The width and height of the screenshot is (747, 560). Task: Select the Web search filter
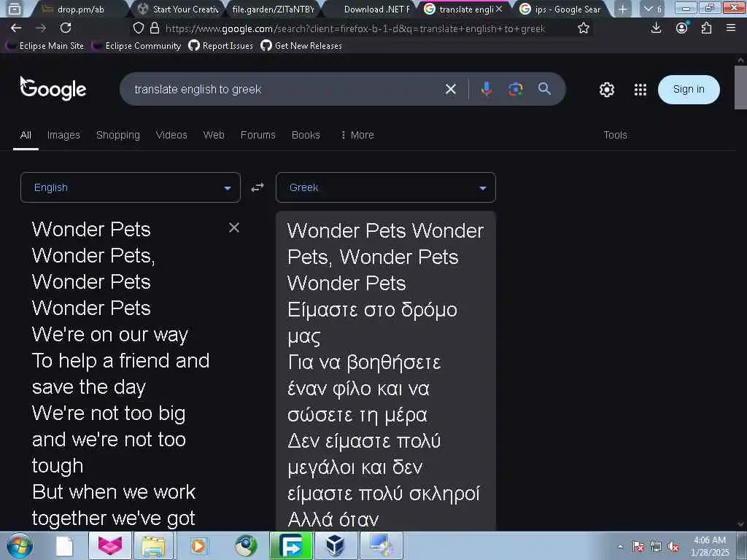(214, 135)
